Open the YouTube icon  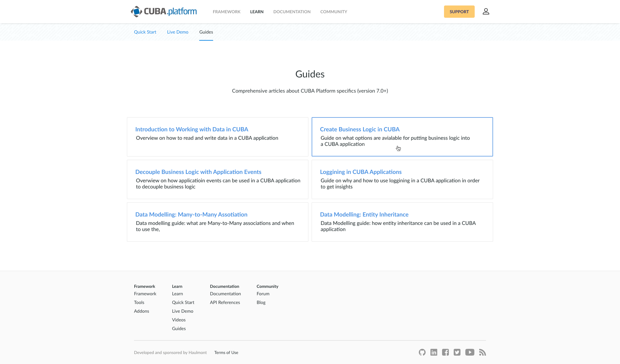470,352
